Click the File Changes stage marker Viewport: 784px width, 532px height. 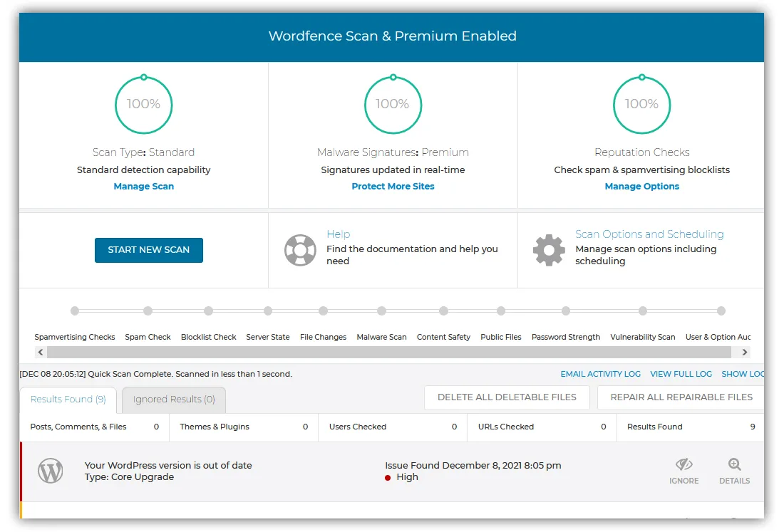(323, 311)
